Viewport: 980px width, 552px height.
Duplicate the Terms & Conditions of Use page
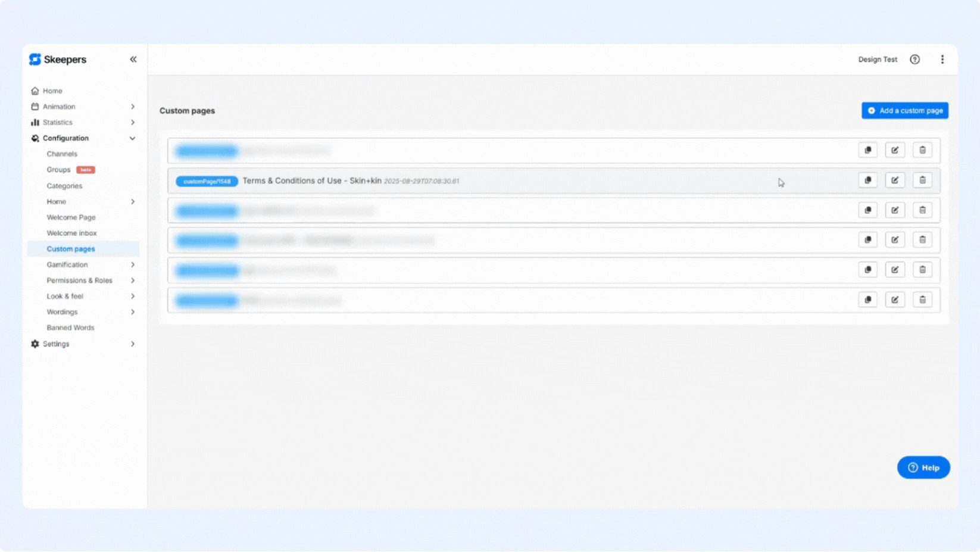coord(867,180)
